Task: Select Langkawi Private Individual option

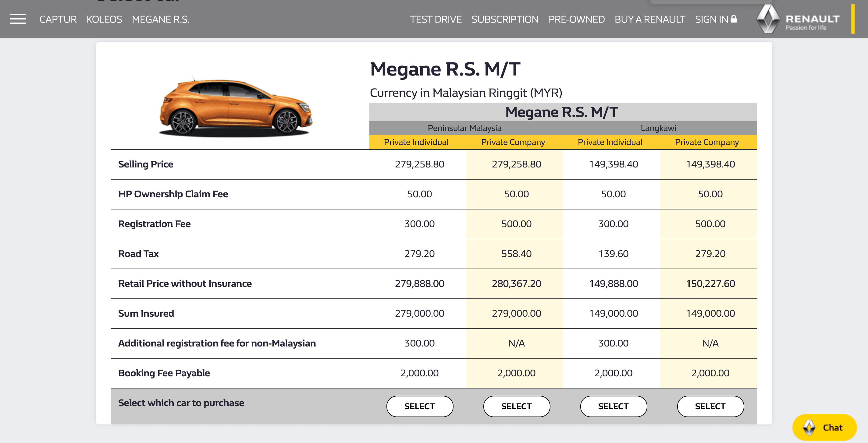Action: coord(613,406)
